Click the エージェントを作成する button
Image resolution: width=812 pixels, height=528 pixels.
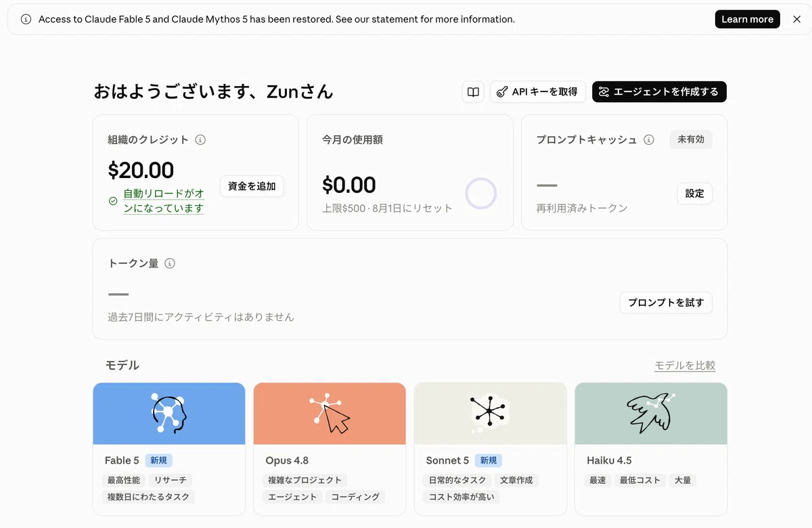(x=659, y=92)
